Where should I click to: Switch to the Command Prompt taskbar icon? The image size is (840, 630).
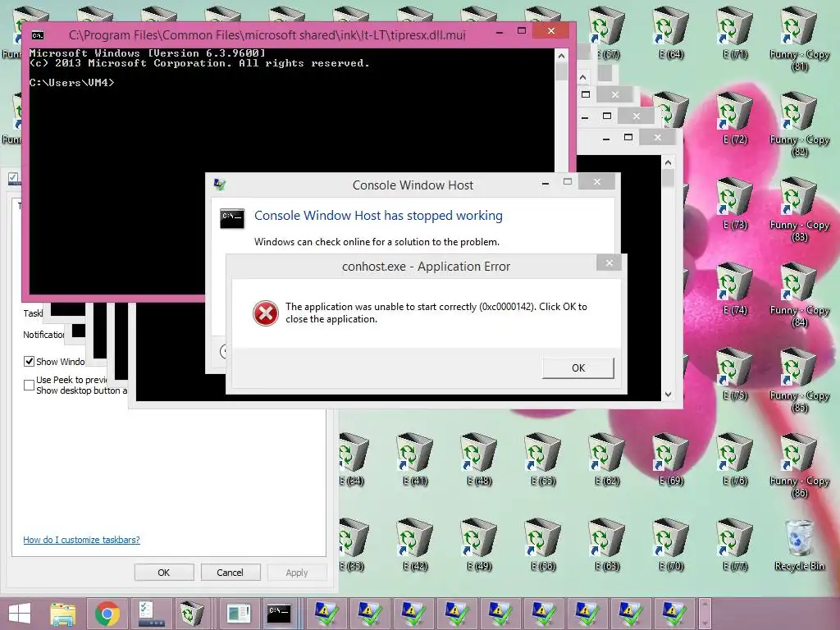279,614
